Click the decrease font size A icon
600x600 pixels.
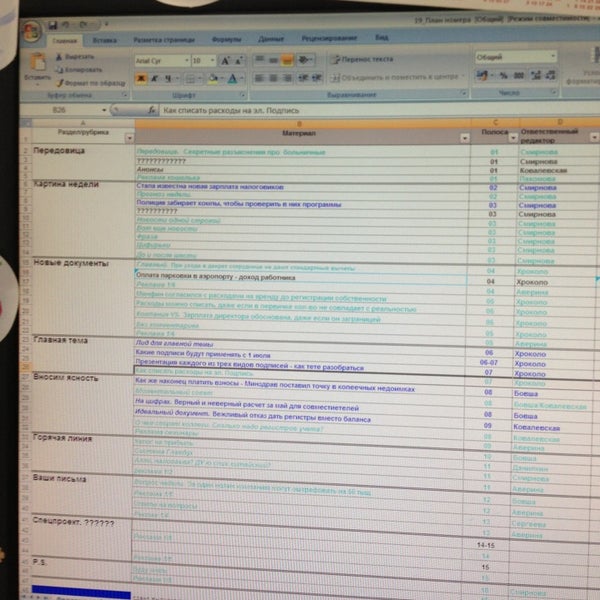[239, 60]
